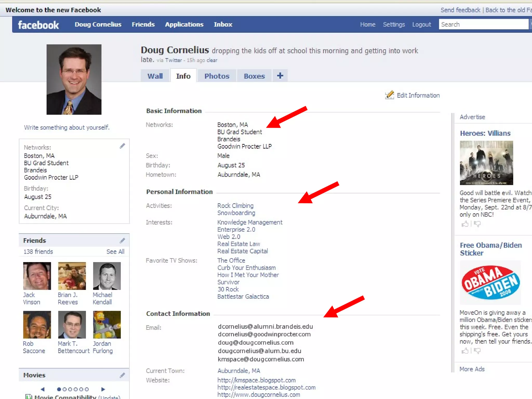
Task: Switch to the Wall tab
Action: click(155, 76)
